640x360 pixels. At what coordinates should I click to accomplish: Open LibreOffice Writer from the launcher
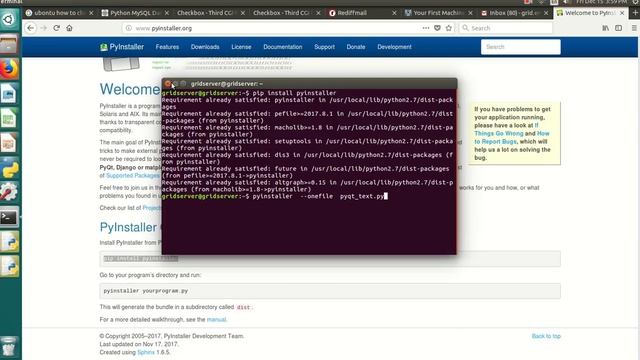9,93
